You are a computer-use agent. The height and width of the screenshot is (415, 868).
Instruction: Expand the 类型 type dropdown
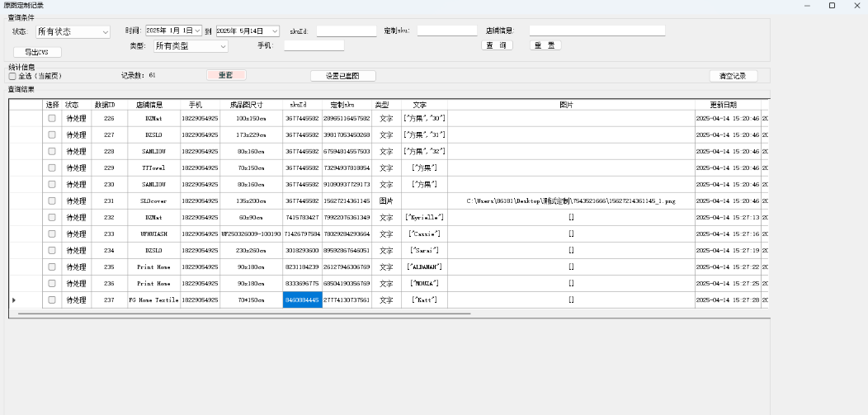[223, 46]
